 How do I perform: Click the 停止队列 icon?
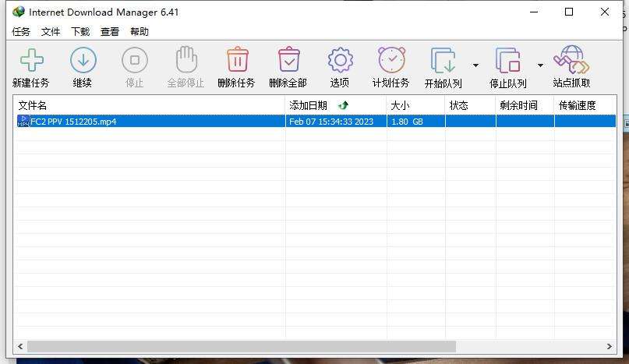(508, 60)
